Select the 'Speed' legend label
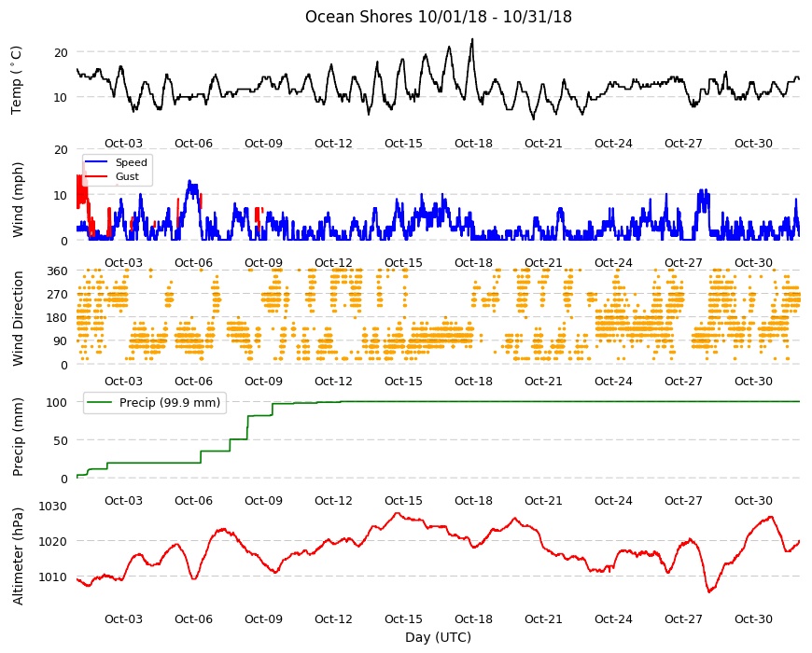This screenshot has width=812, height=653. click(131, 162)
